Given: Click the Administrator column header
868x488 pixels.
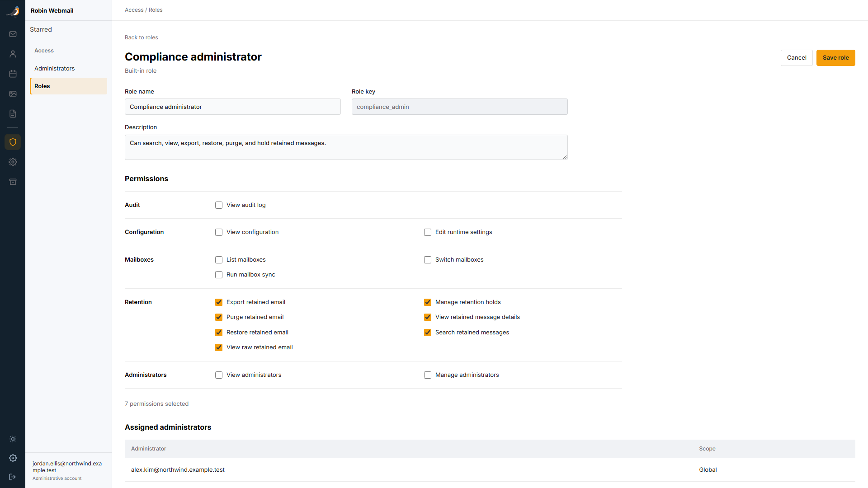Looking at the screenshot, I should 149,449.
